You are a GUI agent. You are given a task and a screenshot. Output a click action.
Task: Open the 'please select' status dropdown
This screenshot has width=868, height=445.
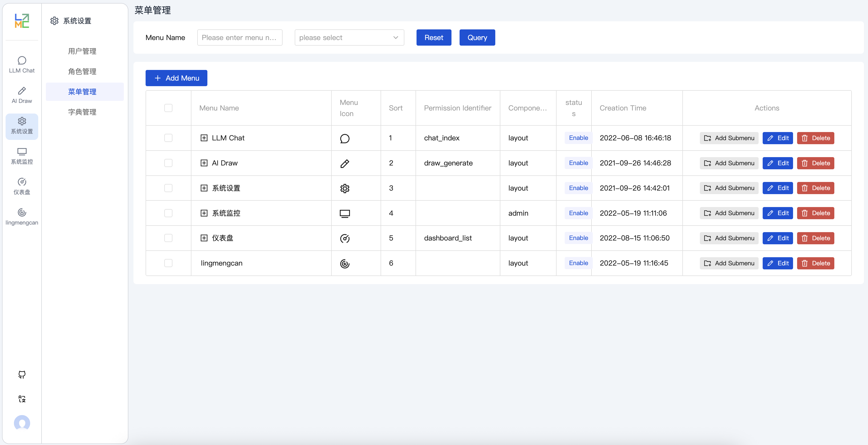click(349, 38)
